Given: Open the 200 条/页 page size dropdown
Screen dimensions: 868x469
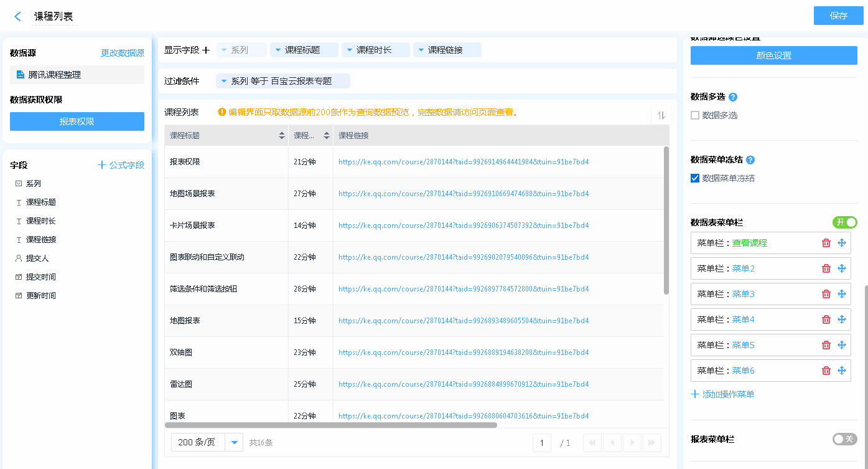Looking at the screenshot, I should coord(234,442).
